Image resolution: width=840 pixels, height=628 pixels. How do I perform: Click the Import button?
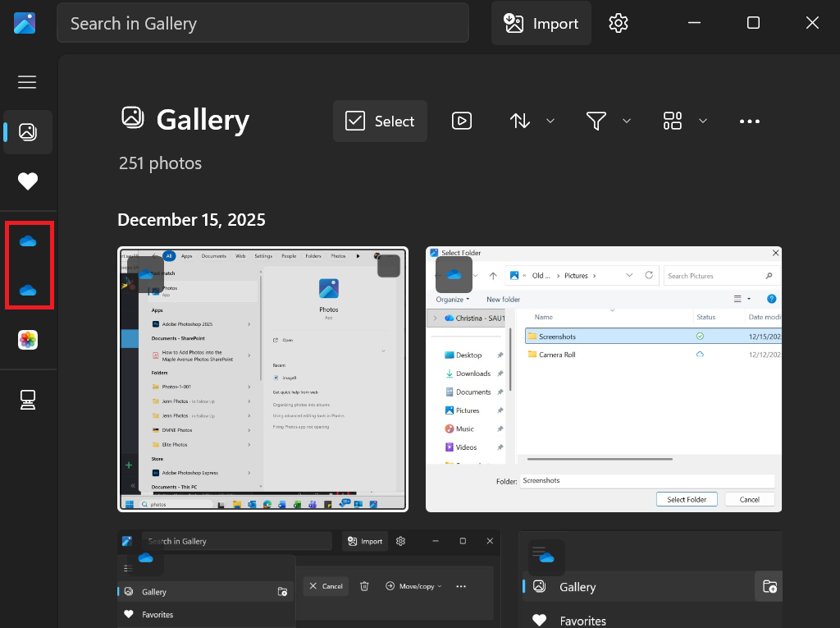click(x=541, y=23)
